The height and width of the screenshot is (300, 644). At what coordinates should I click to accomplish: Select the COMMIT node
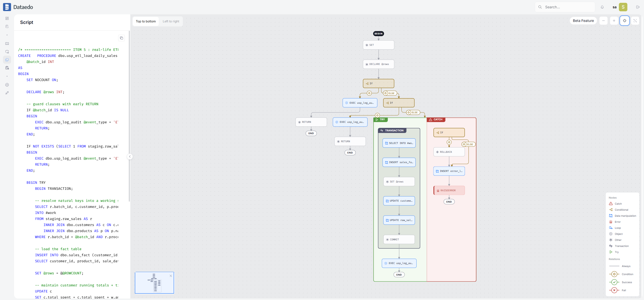[399, 240]
